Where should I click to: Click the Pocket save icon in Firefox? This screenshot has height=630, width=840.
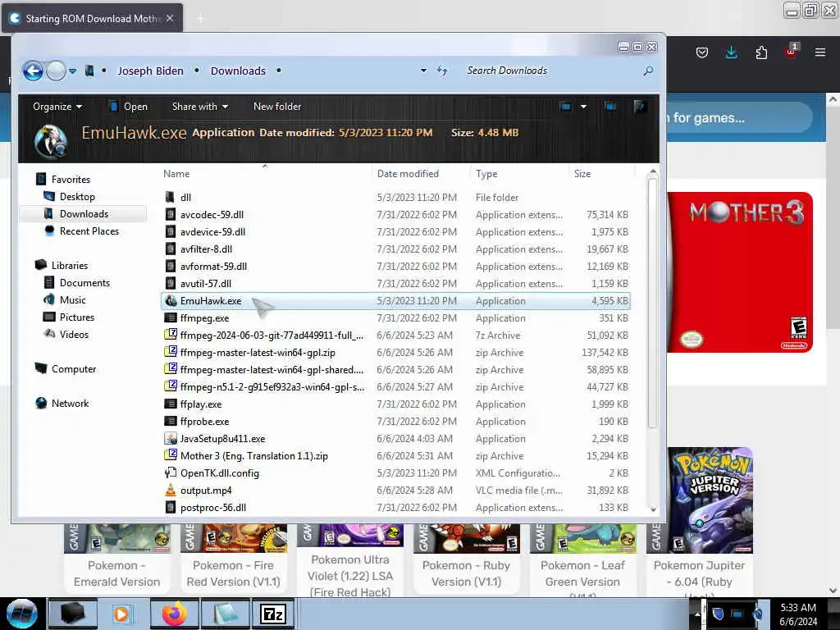(702, 52)
